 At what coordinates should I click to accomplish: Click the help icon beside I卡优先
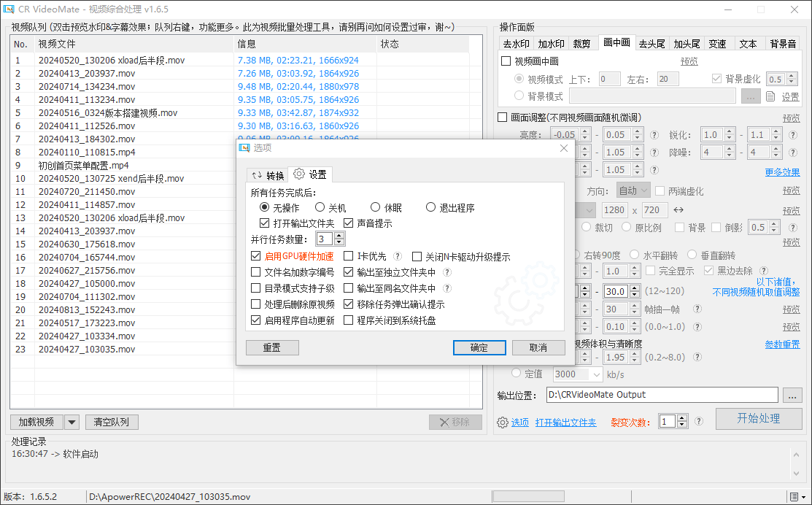(x=398, y=257)
